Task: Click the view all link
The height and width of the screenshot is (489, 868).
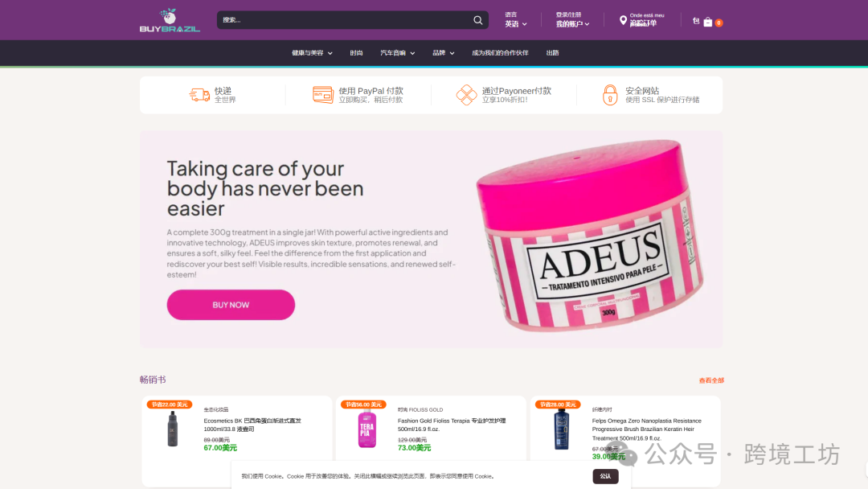Action: 711,380
